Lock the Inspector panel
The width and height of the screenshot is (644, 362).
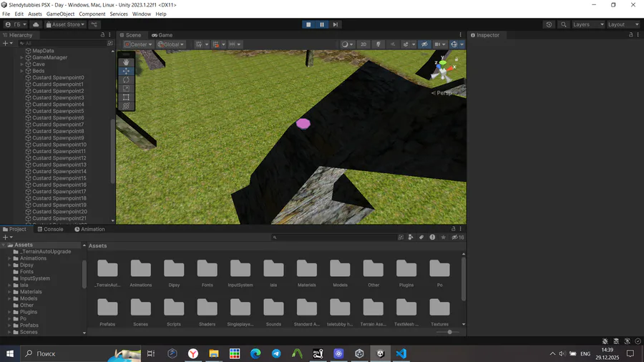point(631,35)
